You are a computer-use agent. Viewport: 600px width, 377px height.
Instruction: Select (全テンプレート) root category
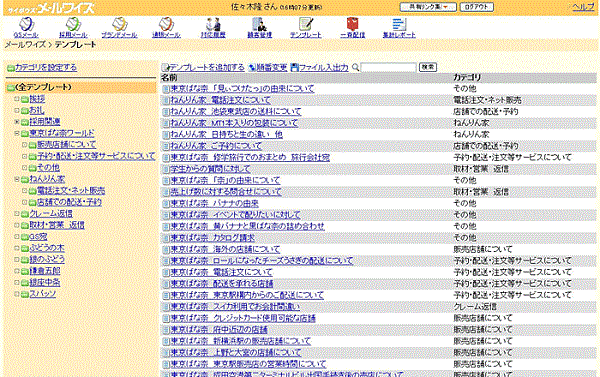tap(43, 87)
